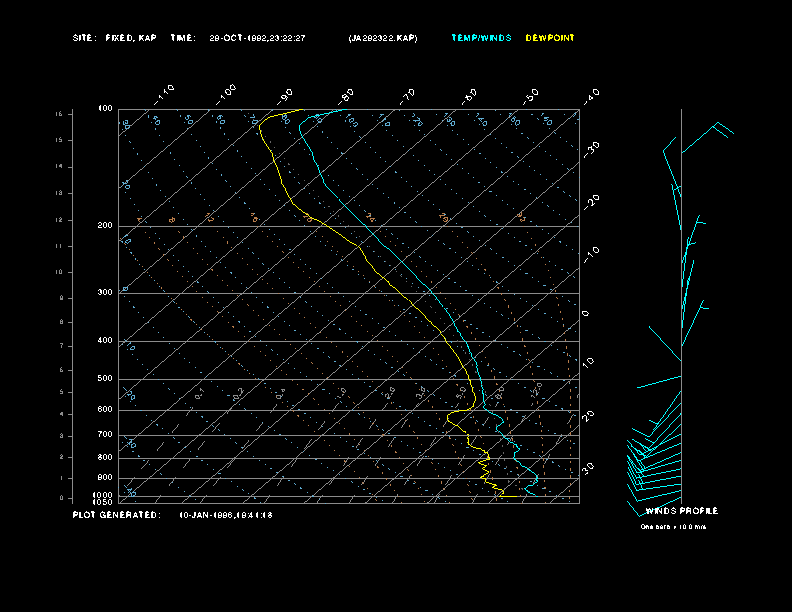Click the 100 pressure label at chart top
This screenshot has height=612, width=792.
tap(105, 108)
